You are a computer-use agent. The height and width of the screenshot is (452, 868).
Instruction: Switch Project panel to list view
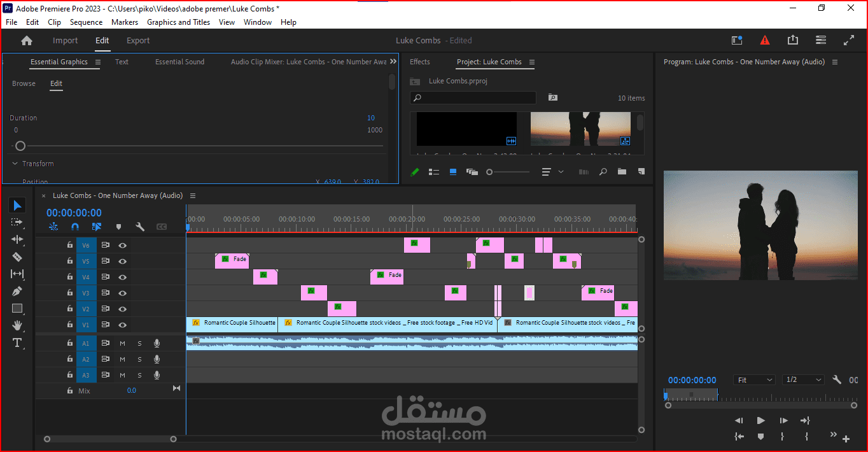click(433, 172)
